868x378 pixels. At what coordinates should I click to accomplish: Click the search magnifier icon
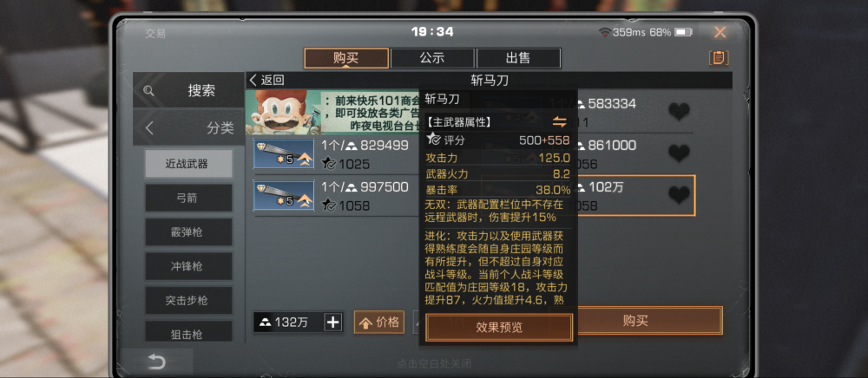pyautogui.click(x=148, y=91)
